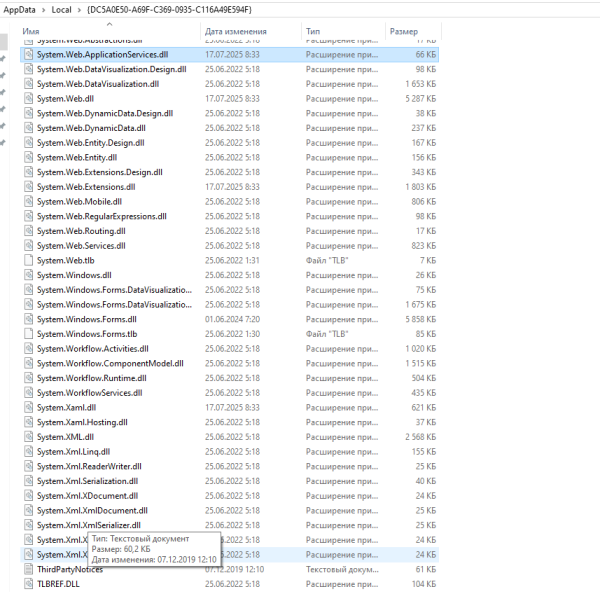Click the ThirdPartyNotices text document icon
600x594 pixels.
[28, 569]
